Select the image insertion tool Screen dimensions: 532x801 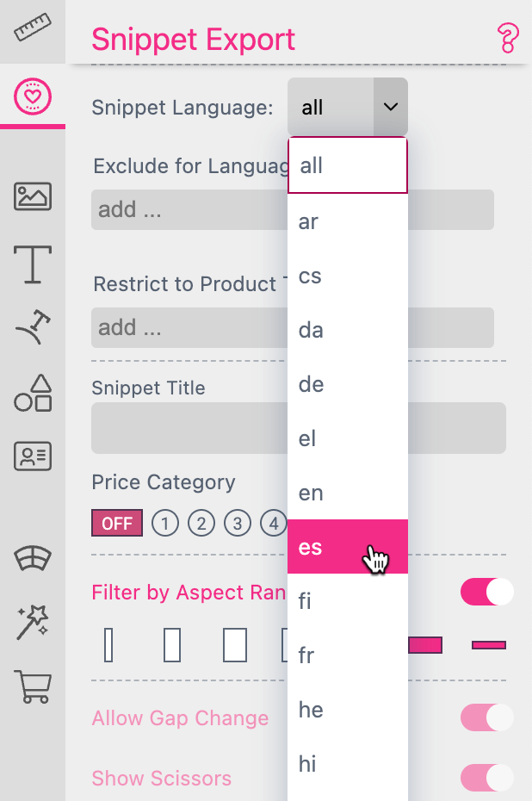[32, 196]
